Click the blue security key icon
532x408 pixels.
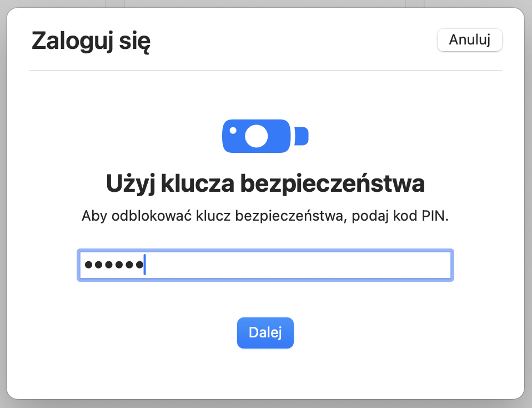coord(265,136)
